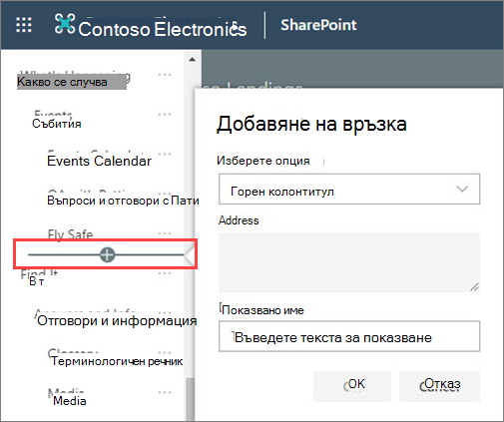Click the dropdown chevron under Изберете опция
This screenshot has height=422, width=504.
coord(462,189)
